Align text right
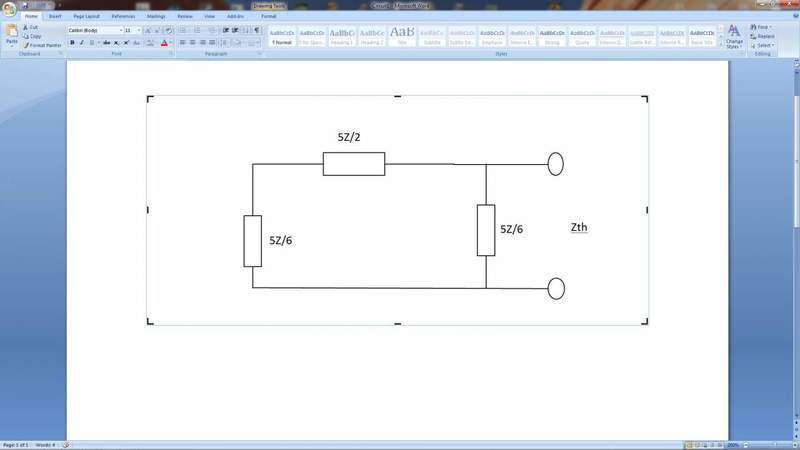The height and width of the screenshot is (450, 800). point(203,43)
